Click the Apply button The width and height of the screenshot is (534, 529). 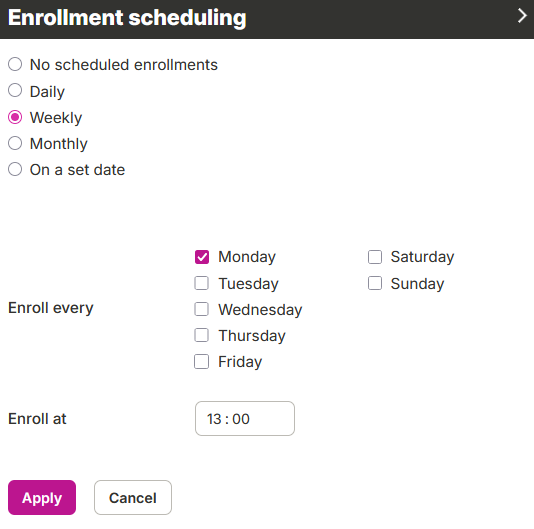tap(42, 498)
